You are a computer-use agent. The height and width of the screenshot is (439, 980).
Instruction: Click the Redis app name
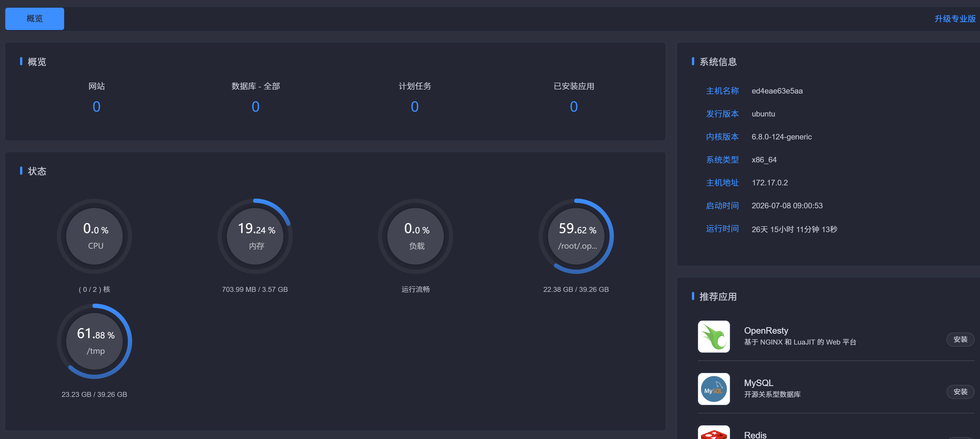pos(755,435)
